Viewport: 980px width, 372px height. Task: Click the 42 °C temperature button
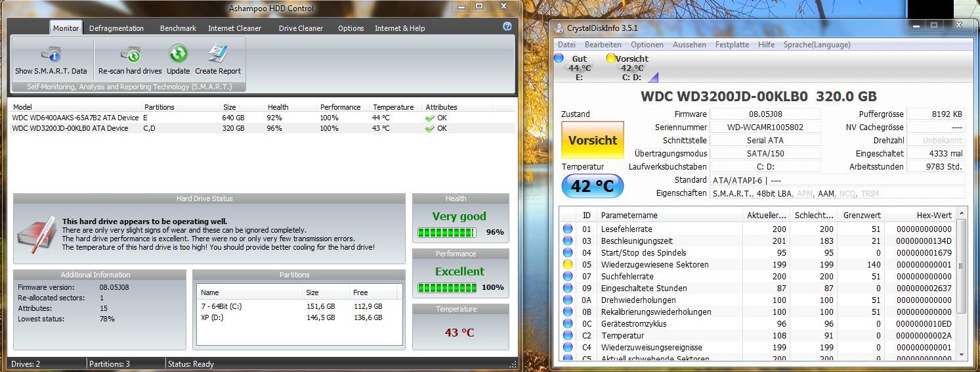pos(593,186)
